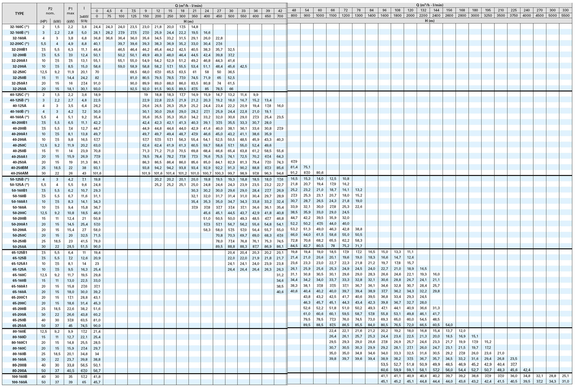Select the 32-200A row label

(19, 66)
